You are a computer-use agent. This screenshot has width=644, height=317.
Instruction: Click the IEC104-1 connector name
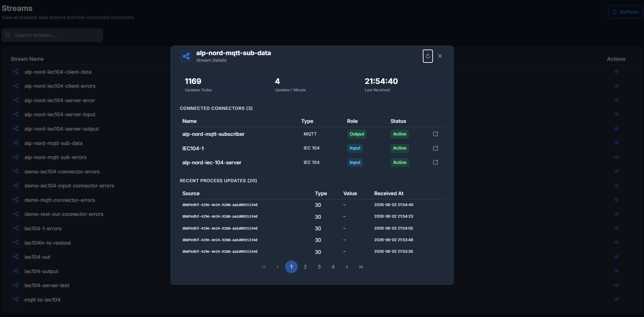tap(193, 148)
